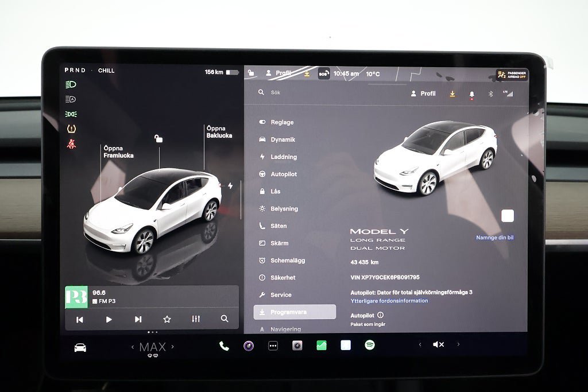Open the notifications bell icon
The height and width of the screenshot is (392, 588).
471,94
